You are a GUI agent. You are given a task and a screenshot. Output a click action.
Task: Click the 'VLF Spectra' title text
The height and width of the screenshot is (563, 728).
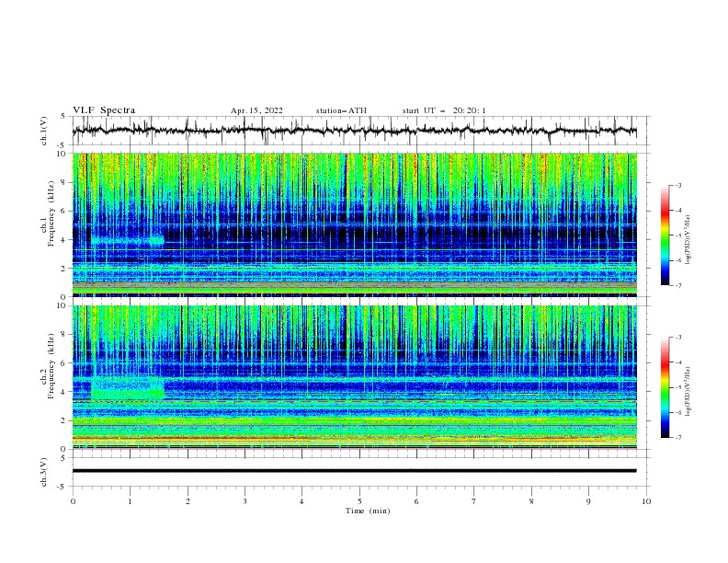(104, 110)
